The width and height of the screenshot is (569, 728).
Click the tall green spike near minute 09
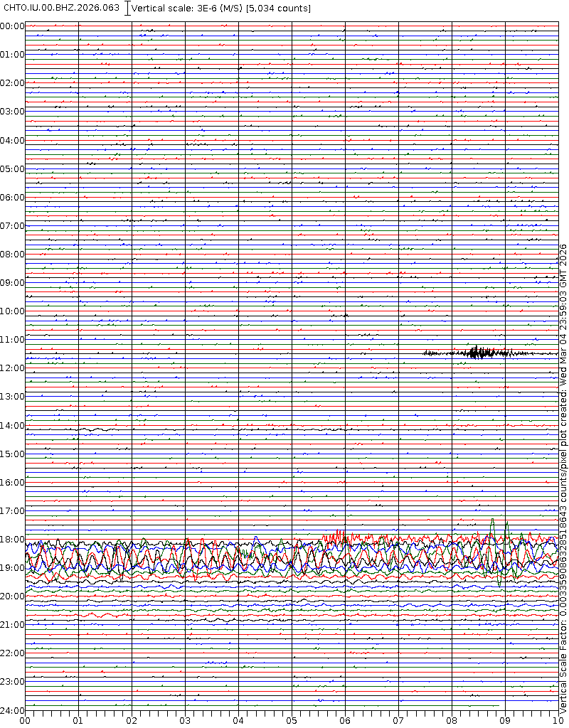[x=492, y=530]
